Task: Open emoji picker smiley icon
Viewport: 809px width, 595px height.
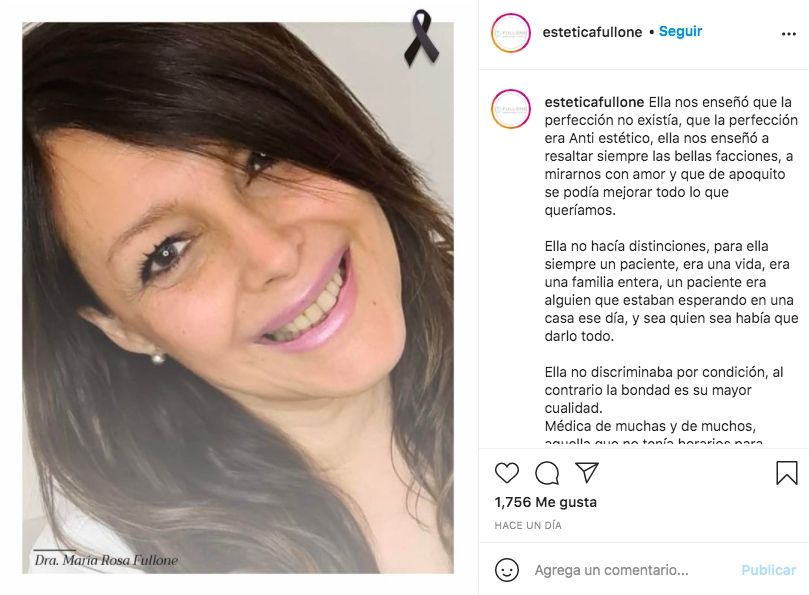Action: 507,570
